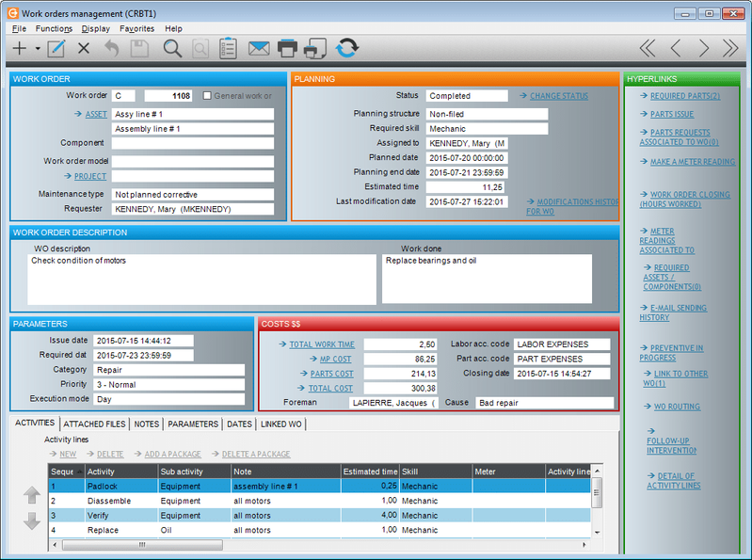Click the circular refresh arrows icon

coord(347,48)
